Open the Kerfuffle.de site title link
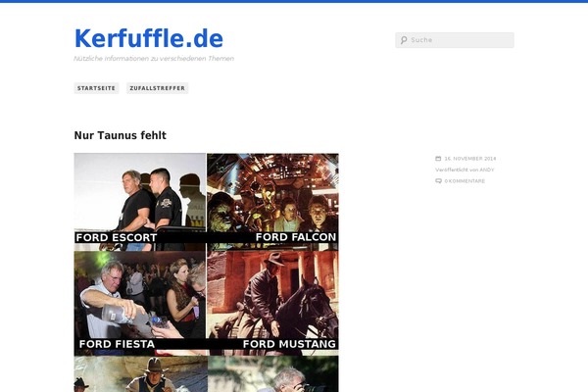Viewport: 588px width, 392px height. (149, 38)
